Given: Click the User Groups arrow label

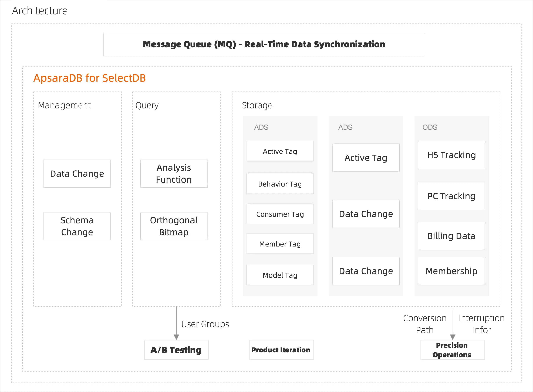Looking at the screenshot, I should [x=205, y=324].
